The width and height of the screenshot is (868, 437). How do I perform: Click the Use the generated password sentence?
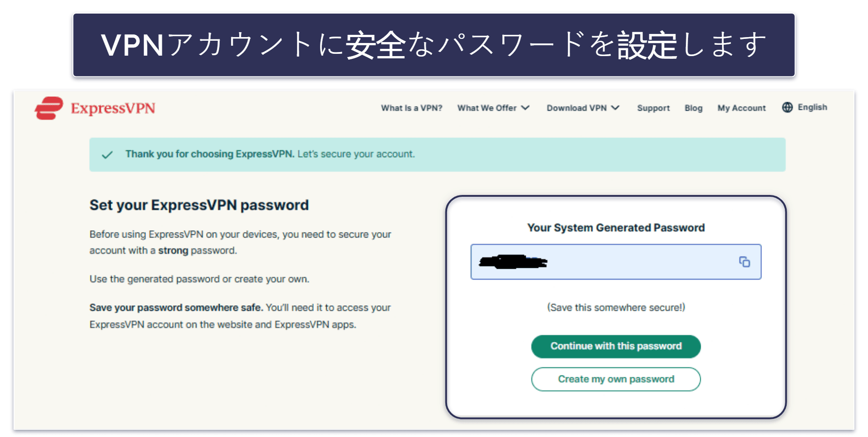tap(199, 279)
